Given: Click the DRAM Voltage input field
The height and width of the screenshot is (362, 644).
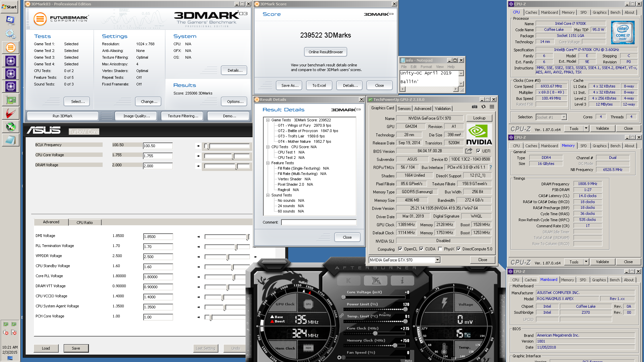Looking at the screenshot, I should 158,166.
